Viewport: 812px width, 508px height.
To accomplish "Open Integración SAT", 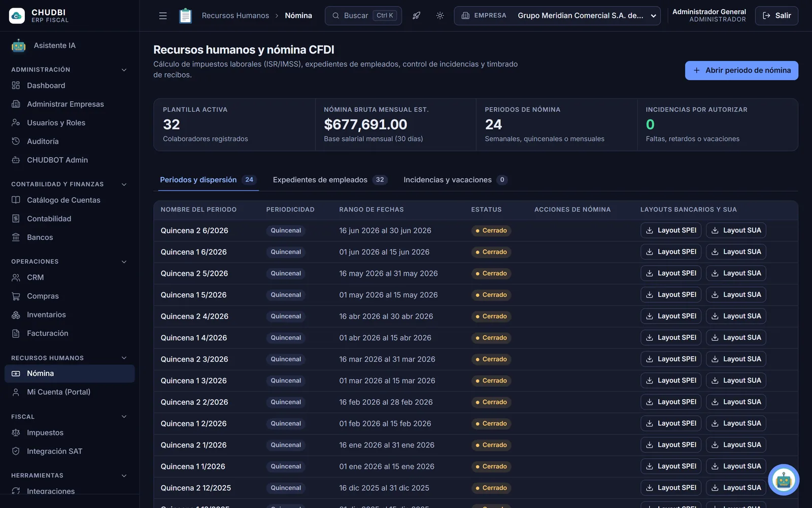I will (70, 451).
